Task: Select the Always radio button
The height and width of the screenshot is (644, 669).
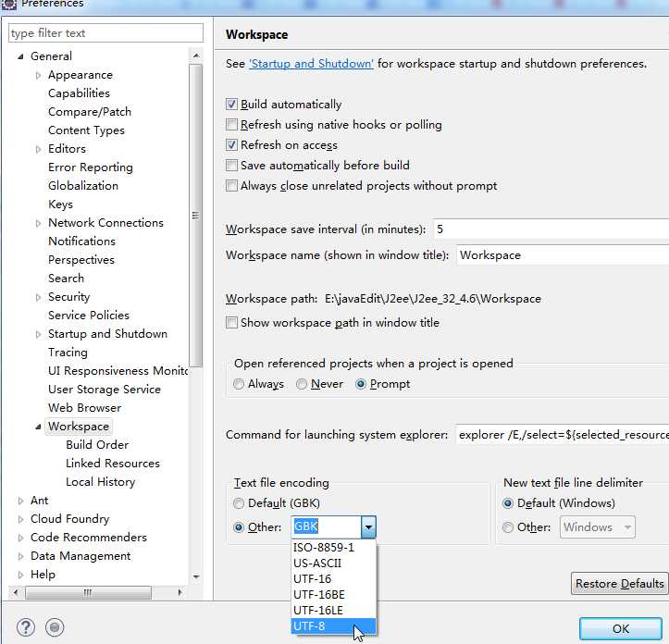Action: pos(239,384)
